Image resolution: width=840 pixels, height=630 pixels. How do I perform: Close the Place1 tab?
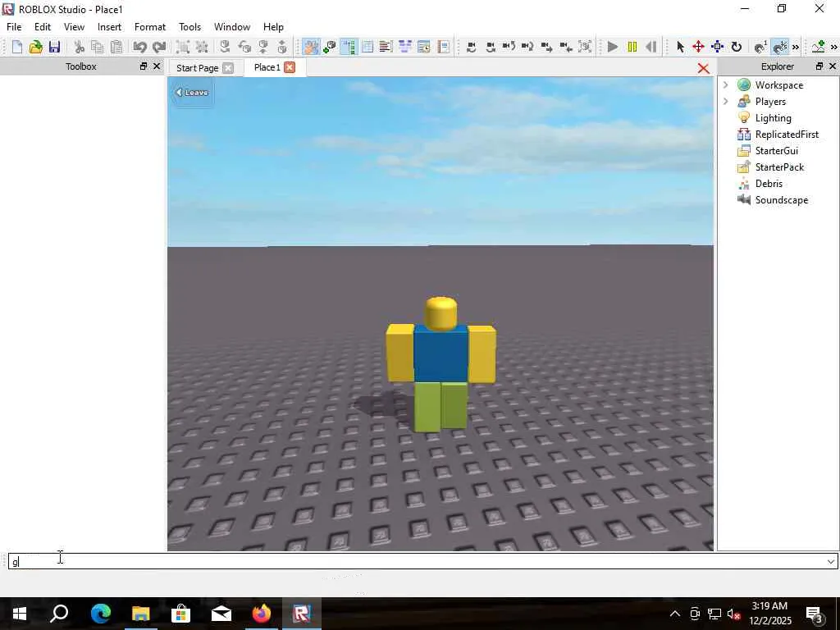[x=290, y=67]
